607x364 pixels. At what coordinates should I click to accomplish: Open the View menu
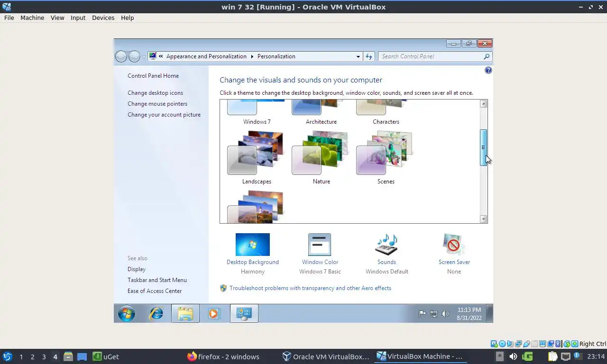[x=57, y=18]
